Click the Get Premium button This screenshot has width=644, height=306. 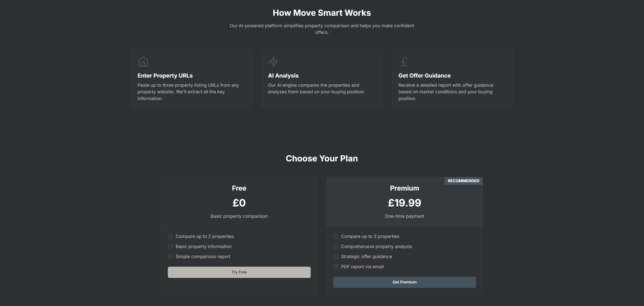click(x=404, y=282)
